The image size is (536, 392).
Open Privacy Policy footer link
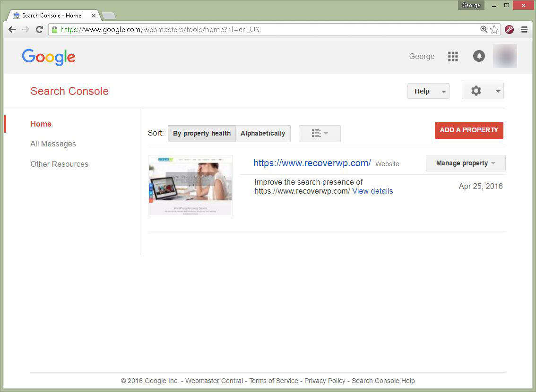click(x=325, y=381)
